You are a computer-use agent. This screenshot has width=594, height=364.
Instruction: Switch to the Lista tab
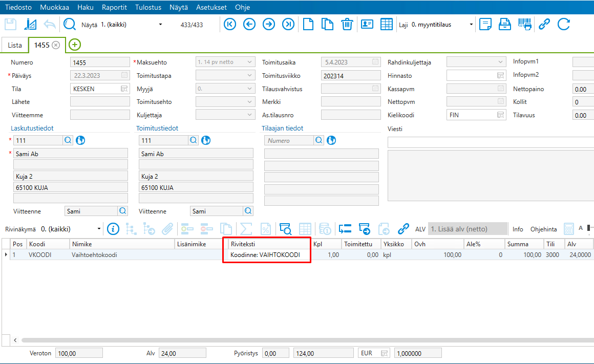(15, 45)
